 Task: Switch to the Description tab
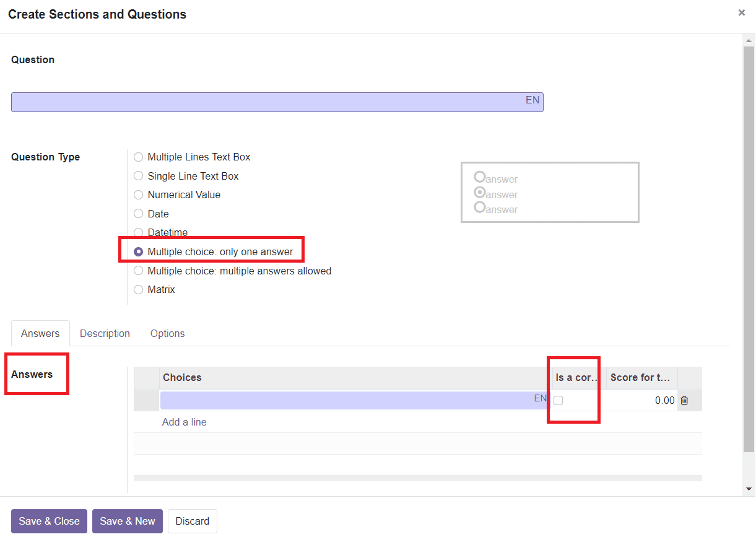tap(105, 333)
